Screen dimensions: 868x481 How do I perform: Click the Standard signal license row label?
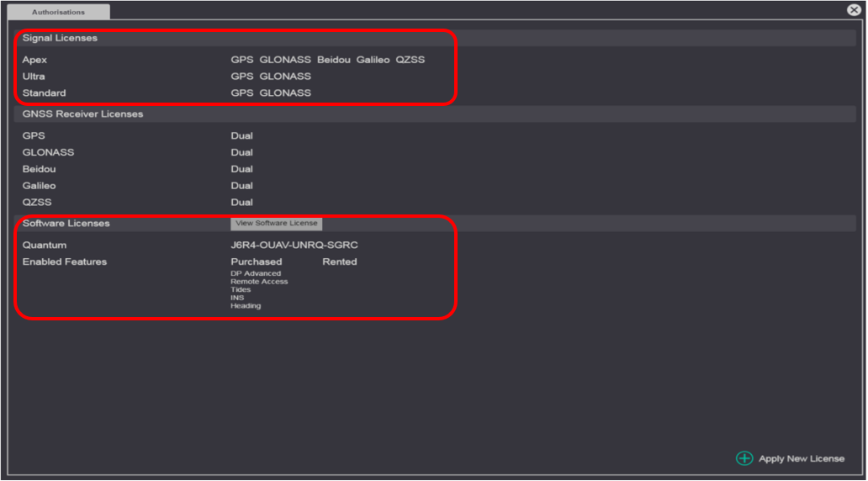pos(44,93)
